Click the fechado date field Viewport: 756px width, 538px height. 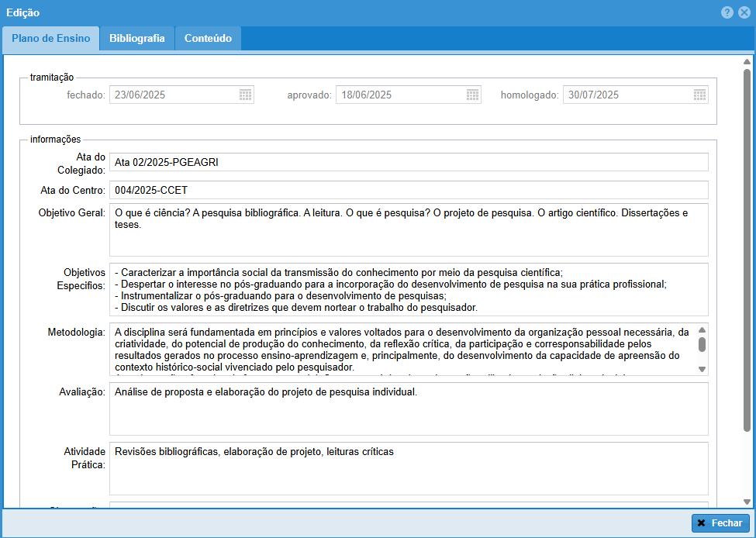click(x=174, y=95)
